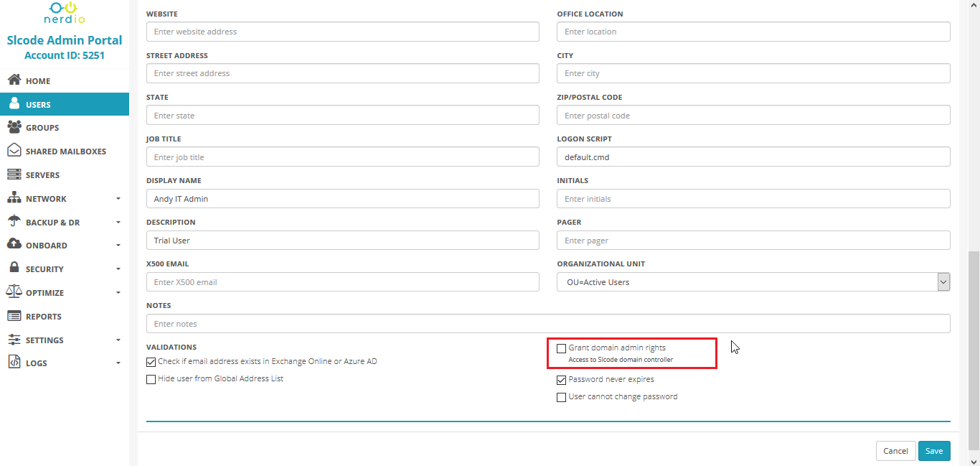Click the Save button
980x466 pixels.
coord(934,451)
